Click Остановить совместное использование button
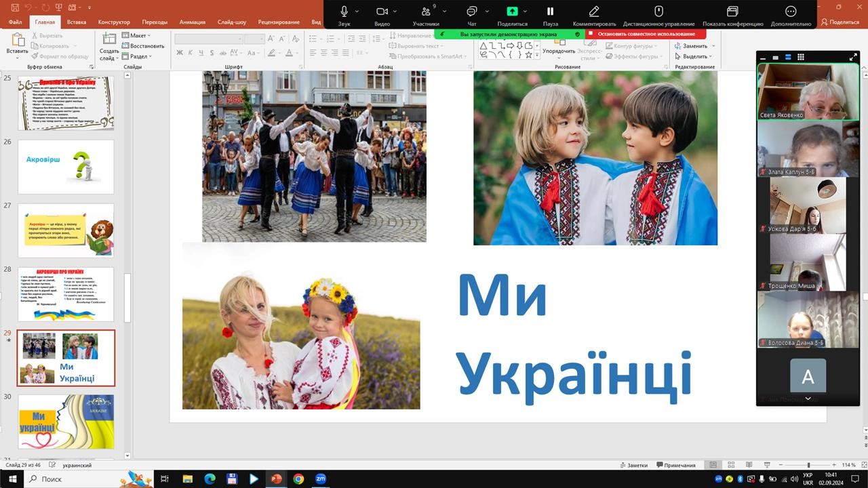Viewport: 868px width, 488px height. click(646, 34)
